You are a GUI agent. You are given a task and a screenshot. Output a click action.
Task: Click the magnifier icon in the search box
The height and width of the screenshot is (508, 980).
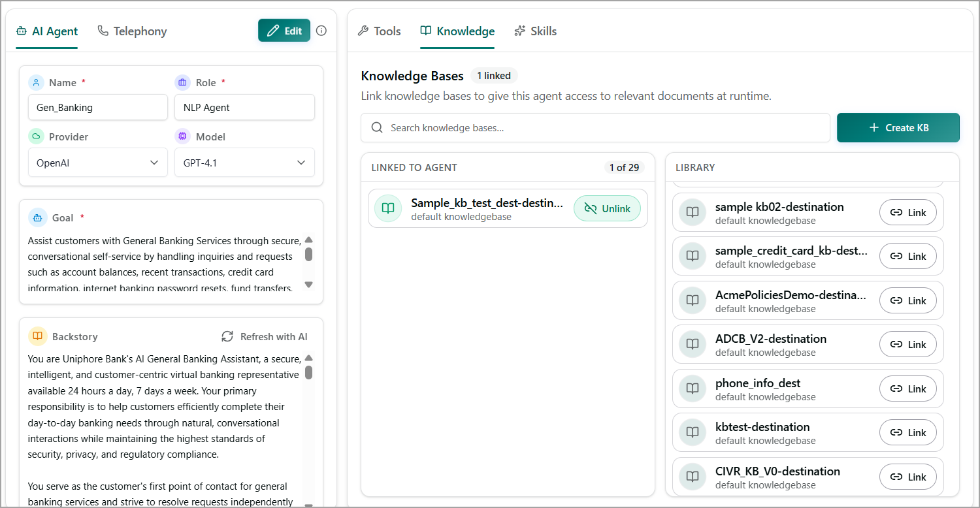click(377, 128)
